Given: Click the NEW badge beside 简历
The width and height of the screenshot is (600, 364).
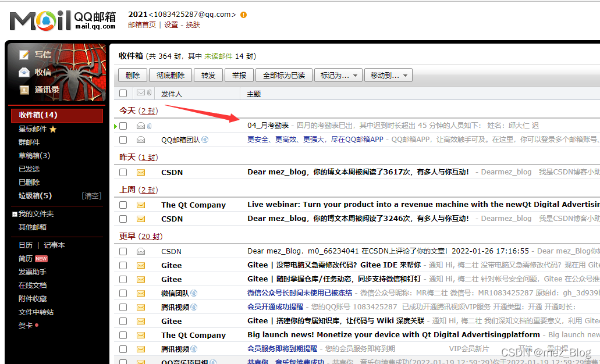Looking at the screenshot, I should point(41,259).
